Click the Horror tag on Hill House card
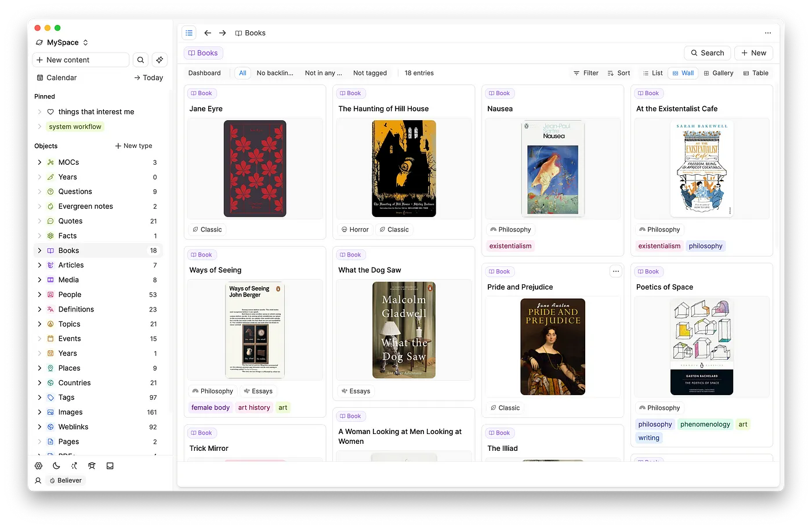 point(355,230)
